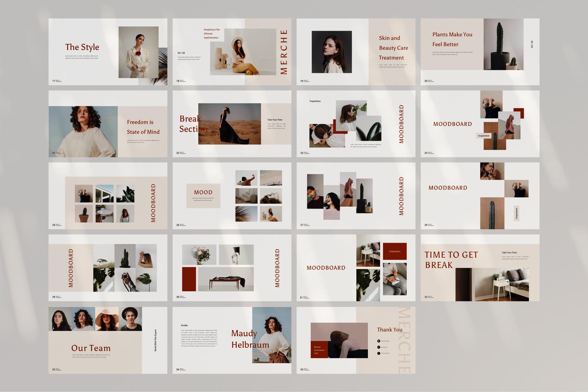
Task: Select potted cactus photo in slide 25 grid
Action: pos(84,214)
